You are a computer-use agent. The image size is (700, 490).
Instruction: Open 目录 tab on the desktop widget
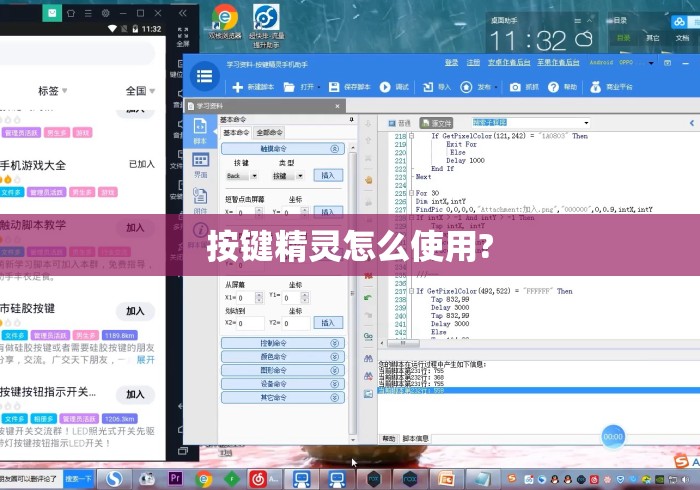coord(623,38)
